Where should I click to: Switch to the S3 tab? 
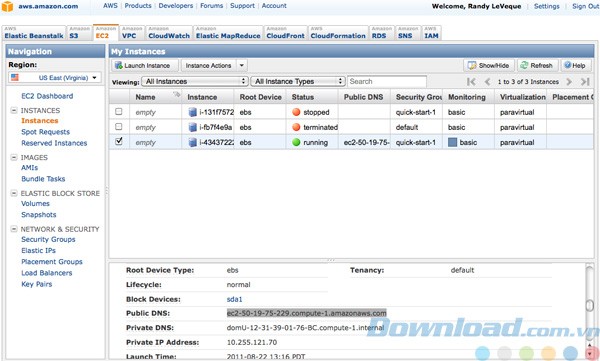80,33
